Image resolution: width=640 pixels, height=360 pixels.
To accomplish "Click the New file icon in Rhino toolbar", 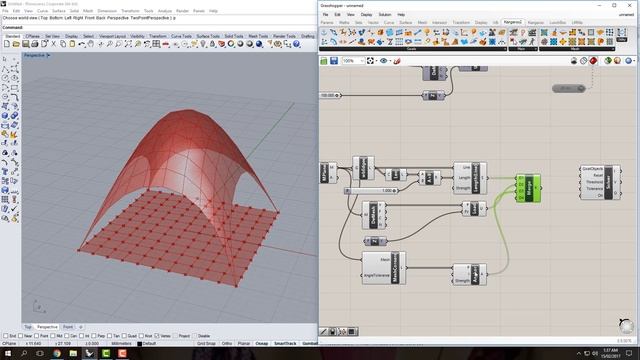I will 7,44.
